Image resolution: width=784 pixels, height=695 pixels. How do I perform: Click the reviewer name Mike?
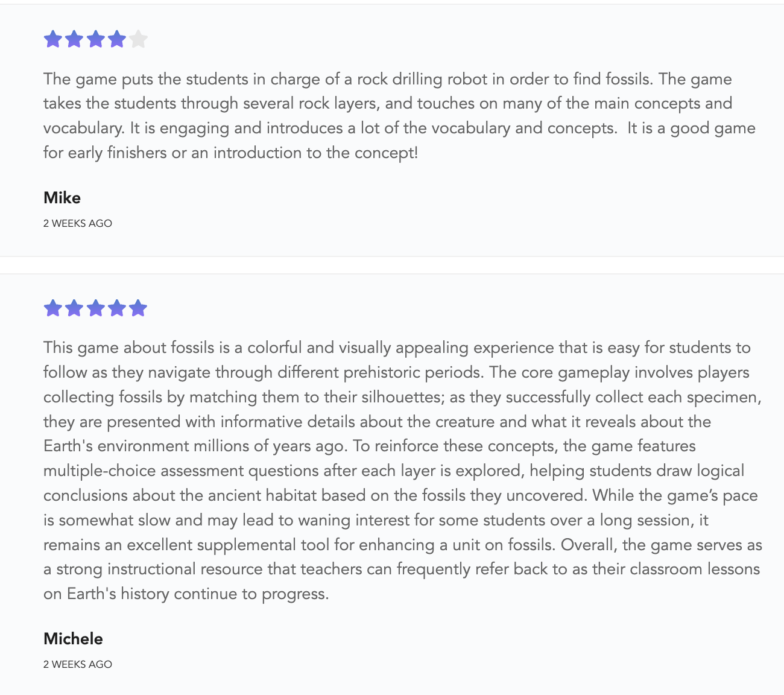(62, 198)
